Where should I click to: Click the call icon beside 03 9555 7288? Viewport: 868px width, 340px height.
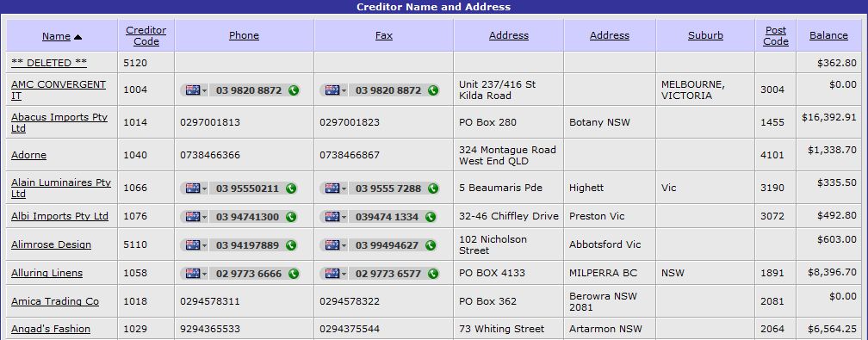433,189
